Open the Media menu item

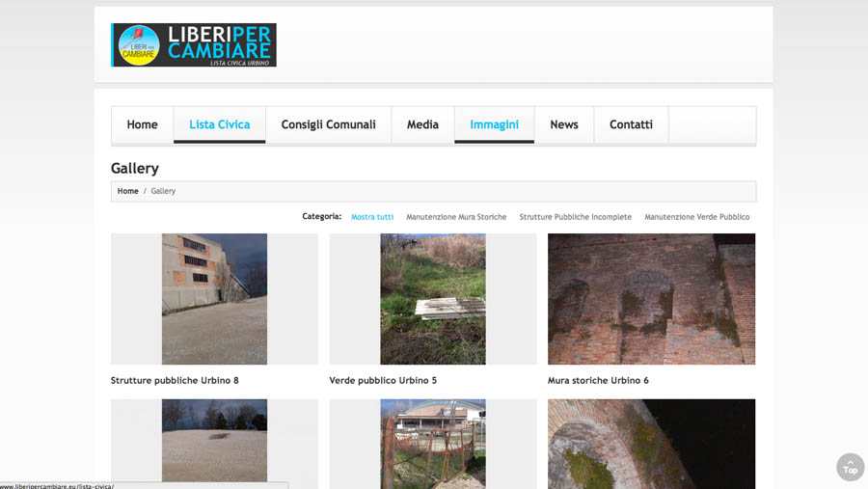click(423, 124)
